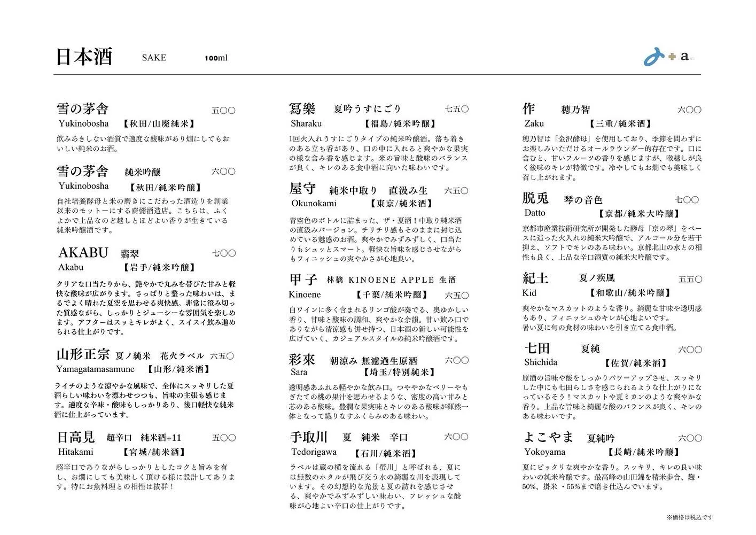Select the 100ml size indicator
Image resolution: width=756 pixels, height=535 pixels.
point(217,58)
